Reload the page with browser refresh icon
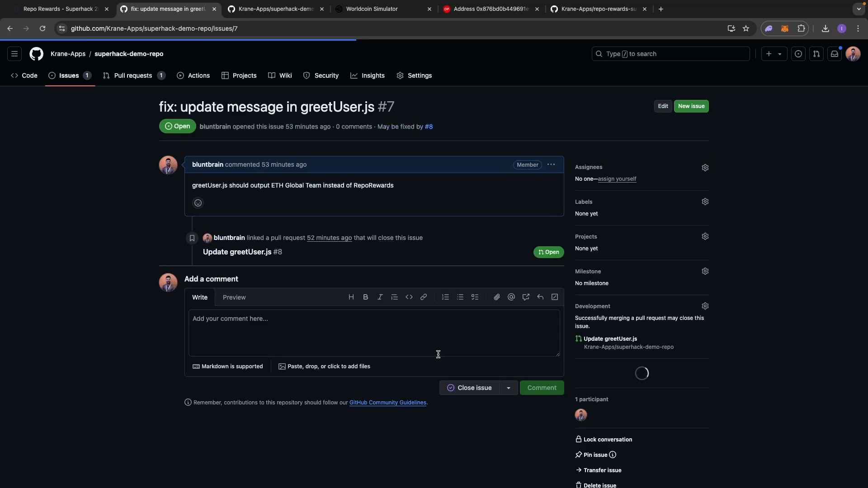The width and height of the screenshot is (868, 488). (x=42, y=28)
